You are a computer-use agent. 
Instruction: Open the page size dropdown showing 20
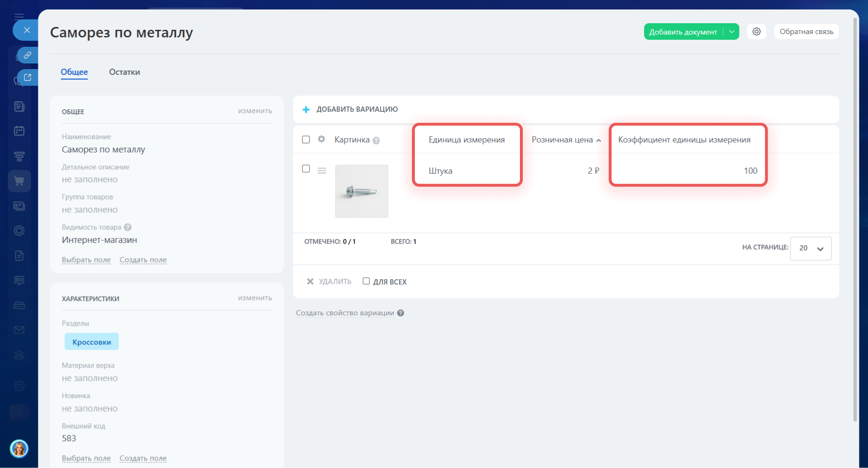pos(810,248)
